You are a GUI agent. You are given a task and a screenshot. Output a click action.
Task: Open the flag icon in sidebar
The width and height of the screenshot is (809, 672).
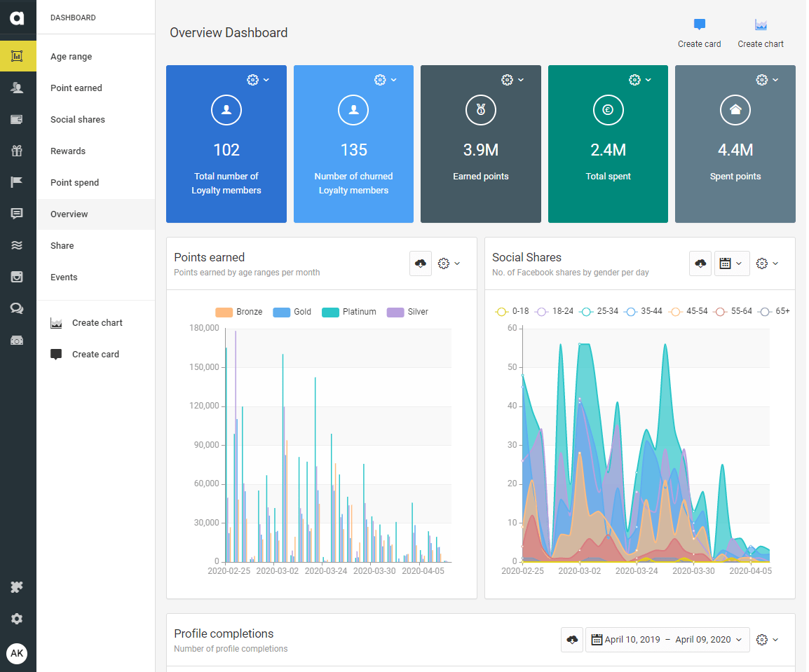coord(17,182)
